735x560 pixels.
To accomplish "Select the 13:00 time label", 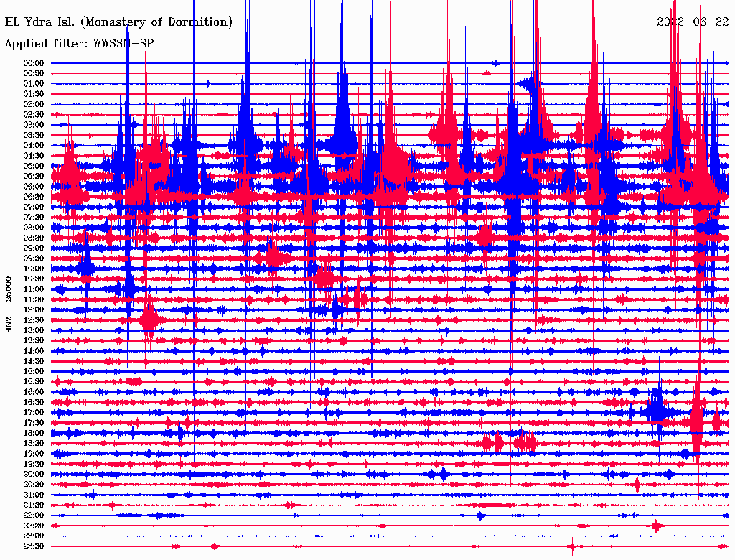I will coord(34,330).
